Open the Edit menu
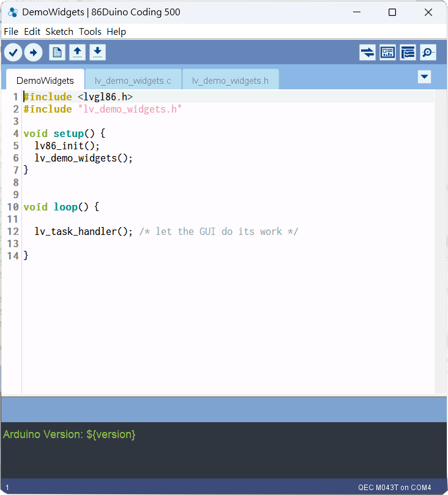The image size is (448, 495). coord(32,32)
